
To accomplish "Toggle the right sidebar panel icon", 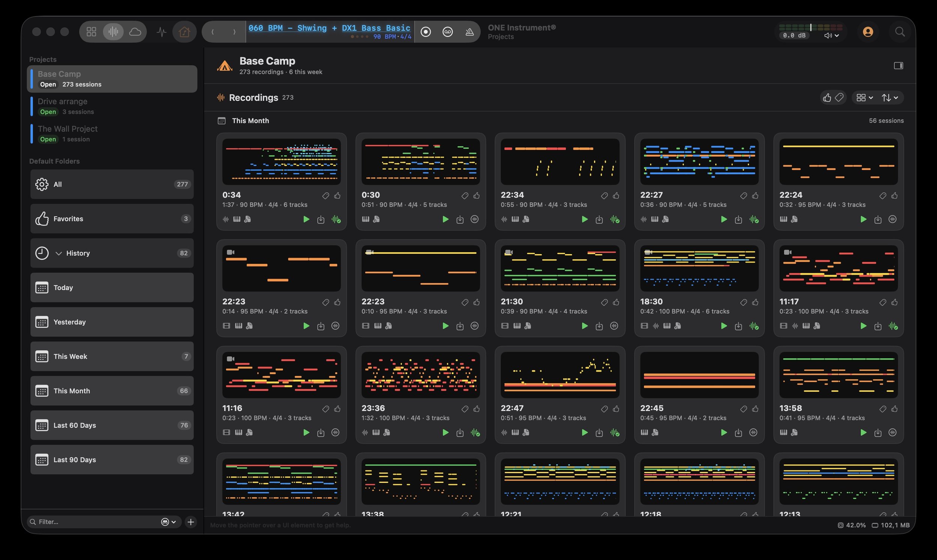I will coord(898,66).
